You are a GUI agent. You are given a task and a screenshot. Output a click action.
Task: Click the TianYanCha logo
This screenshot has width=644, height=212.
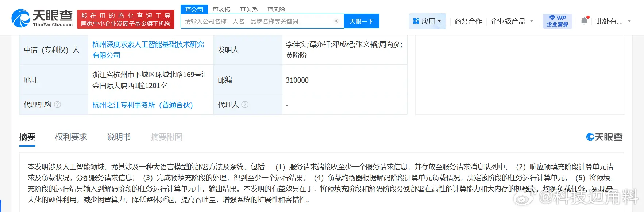point(42,18)
